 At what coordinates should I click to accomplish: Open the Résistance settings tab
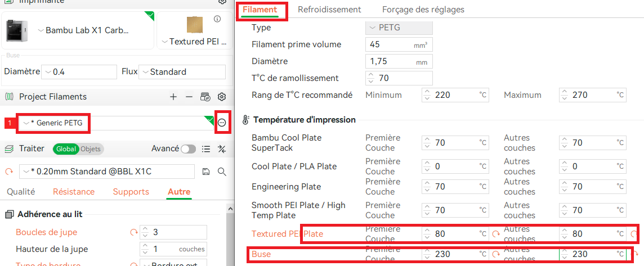point(74,192)
